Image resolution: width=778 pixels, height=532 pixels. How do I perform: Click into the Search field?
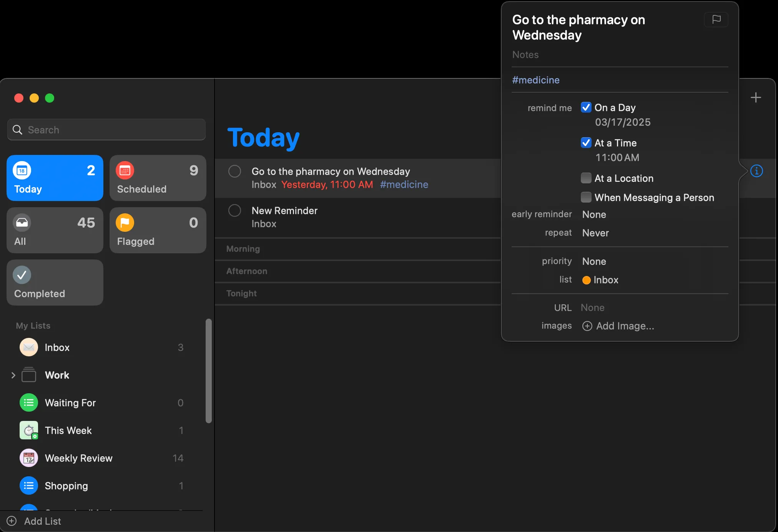[111, 130]
